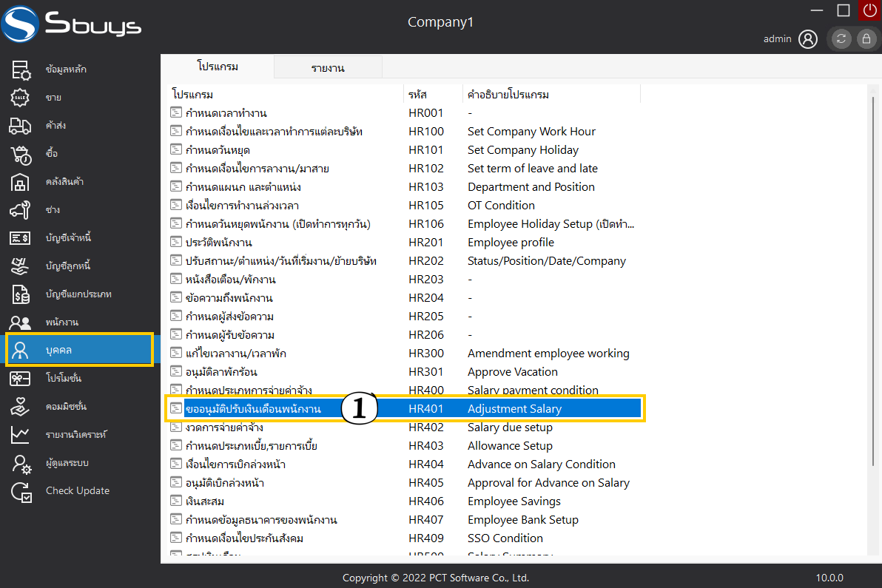Open the admin user profile icon

pyautogui.click(x=808, y=39)
